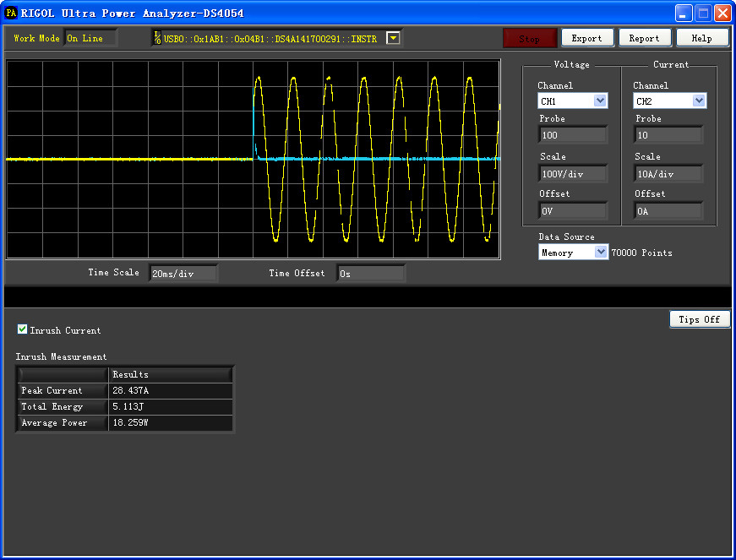Click the Tips Off toggle button
Image resolution: width=736 pixels, height=560 pixels.
click(700, 319)
